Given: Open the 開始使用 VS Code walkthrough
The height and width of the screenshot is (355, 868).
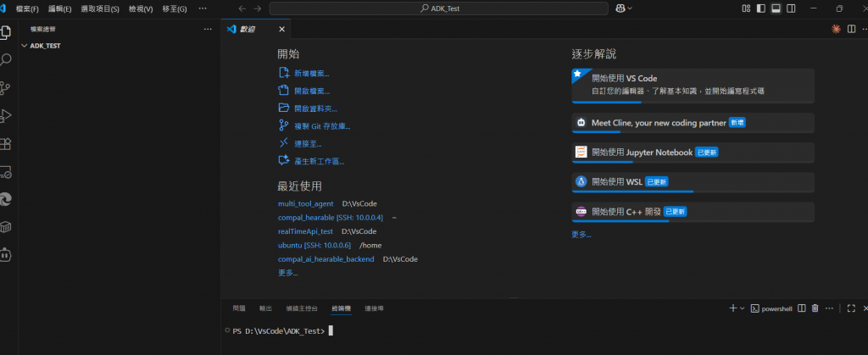Looking at the screenshot, I should (x=693, y=86).
